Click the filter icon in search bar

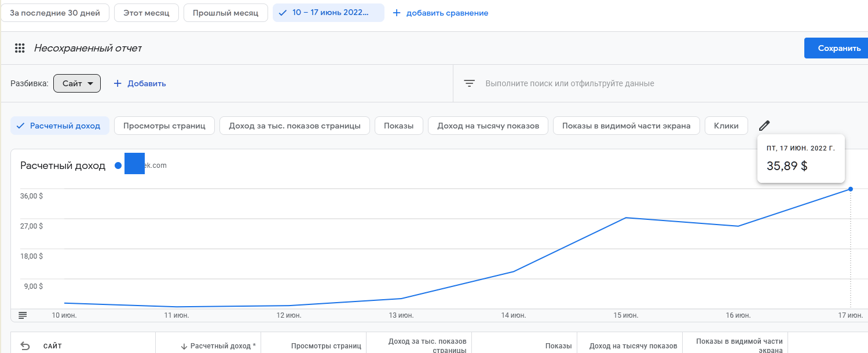(x=469, y=83)
